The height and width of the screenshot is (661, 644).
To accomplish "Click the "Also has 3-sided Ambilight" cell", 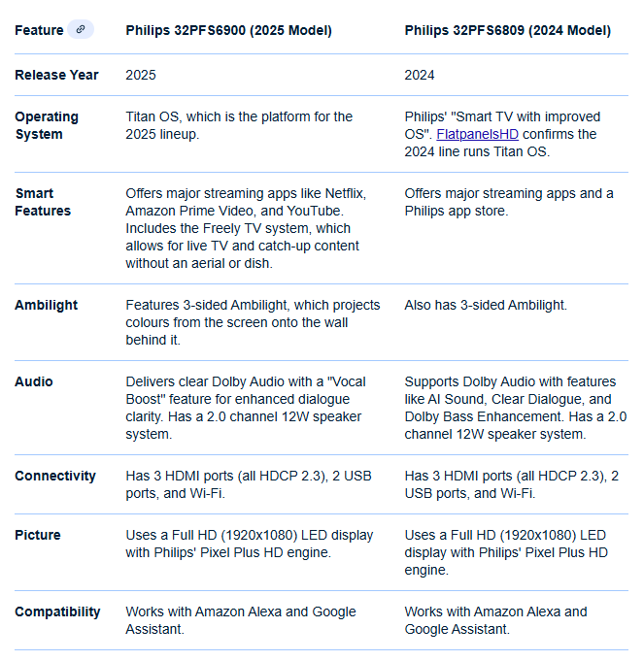I will [x=486, y=305].
